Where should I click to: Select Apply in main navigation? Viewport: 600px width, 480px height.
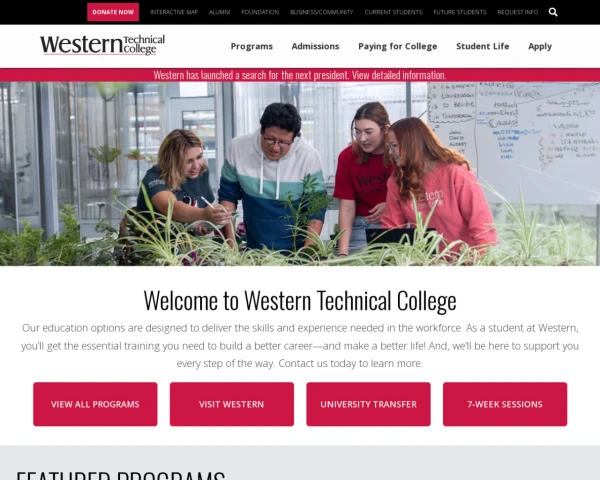(540, 46)
